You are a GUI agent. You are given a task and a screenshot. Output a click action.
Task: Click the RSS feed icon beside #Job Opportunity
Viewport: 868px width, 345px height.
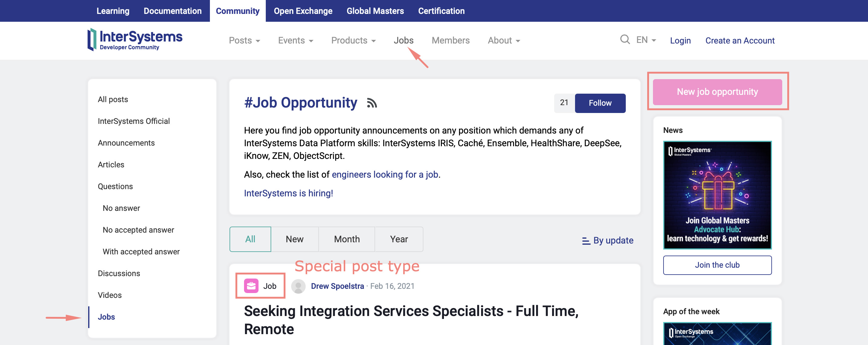click(x=372, y=103)
